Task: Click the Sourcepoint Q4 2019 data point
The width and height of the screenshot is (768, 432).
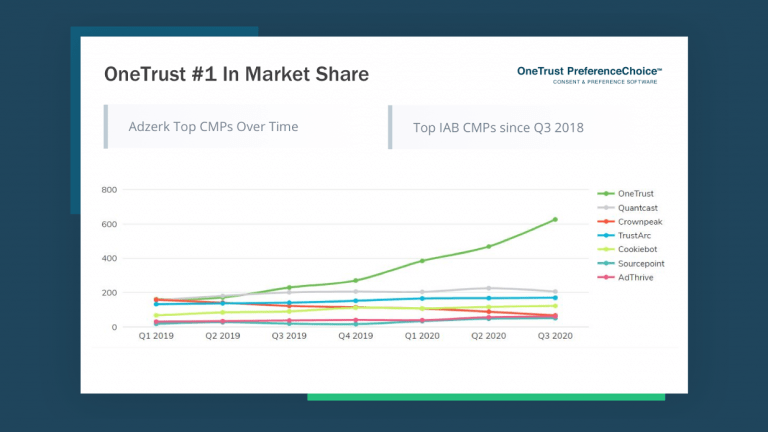Action: coord(356,324)
